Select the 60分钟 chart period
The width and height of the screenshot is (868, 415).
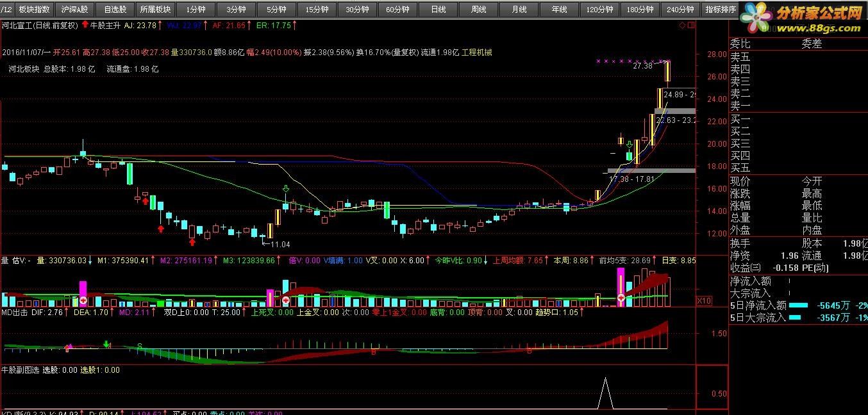click(x=398, y=10)
